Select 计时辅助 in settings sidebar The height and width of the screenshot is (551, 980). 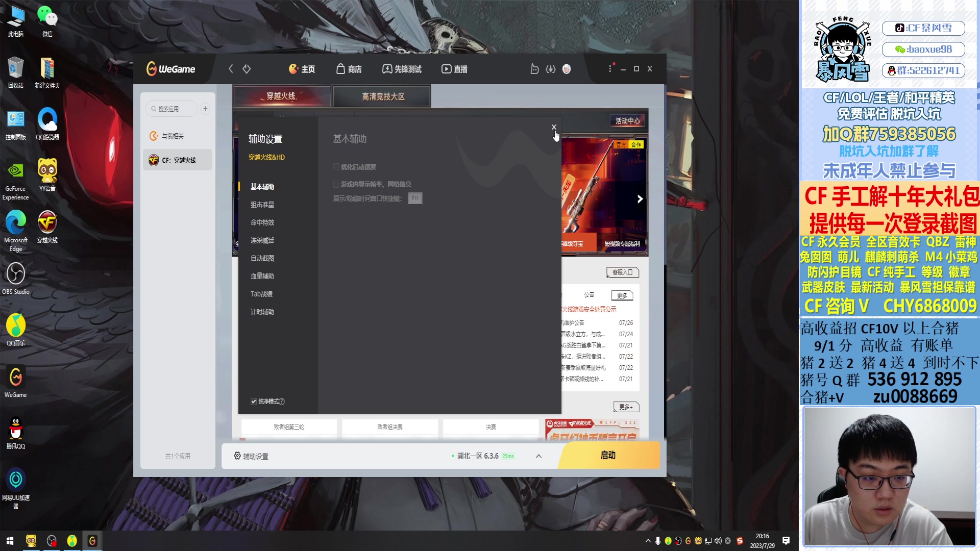pos(262,312)
